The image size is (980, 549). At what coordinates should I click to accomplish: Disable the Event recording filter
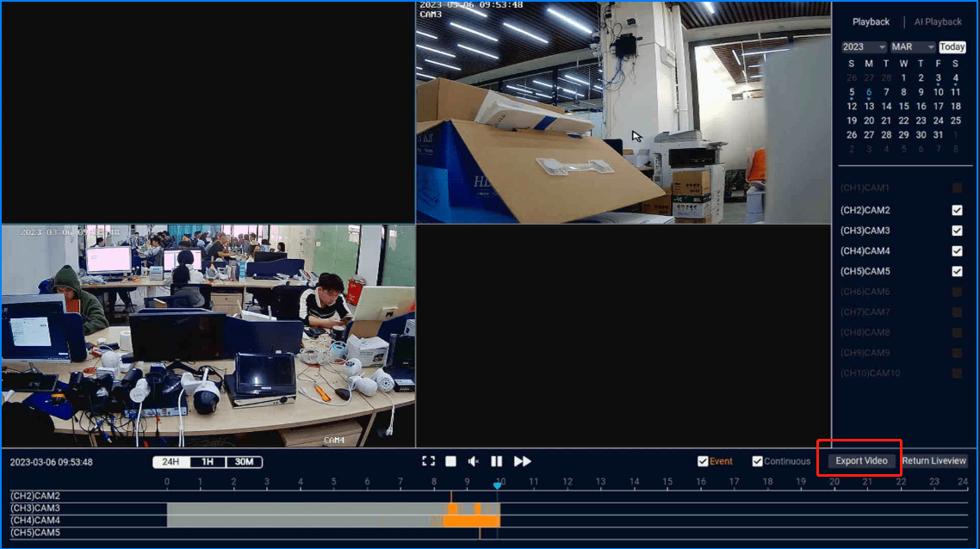[x=703, y=461]
